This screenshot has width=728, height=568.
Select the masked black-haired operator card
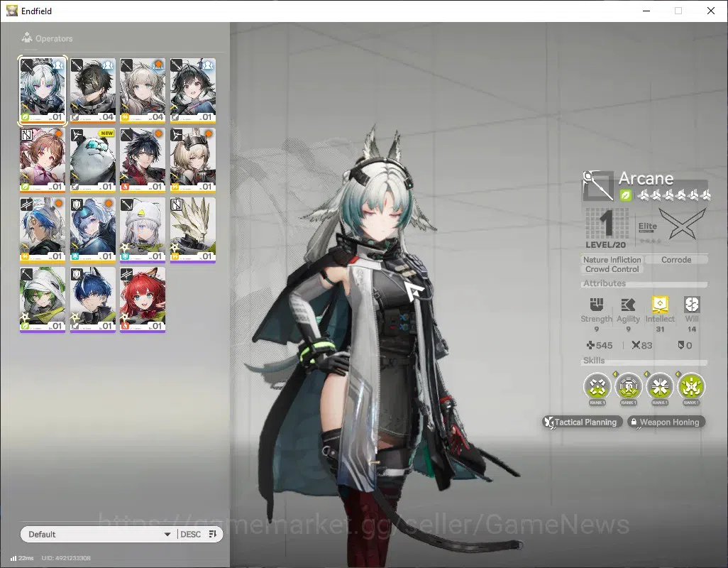(x=92, y=91)
